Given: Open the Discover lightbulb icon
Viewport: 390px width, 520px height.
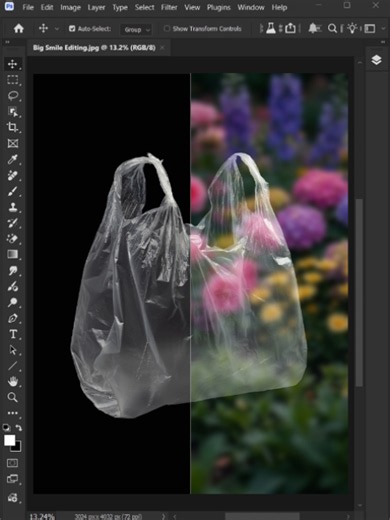Looking at the screenshot, I should (x=352, y=29).
